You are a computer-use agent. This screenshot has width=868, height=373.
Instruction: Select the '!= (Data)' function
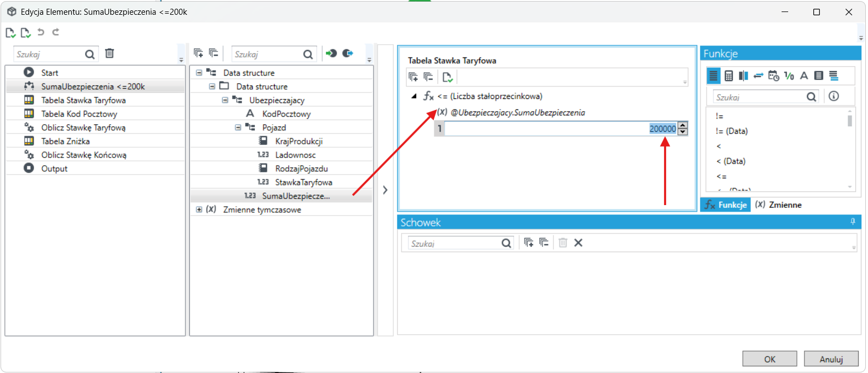731,131
